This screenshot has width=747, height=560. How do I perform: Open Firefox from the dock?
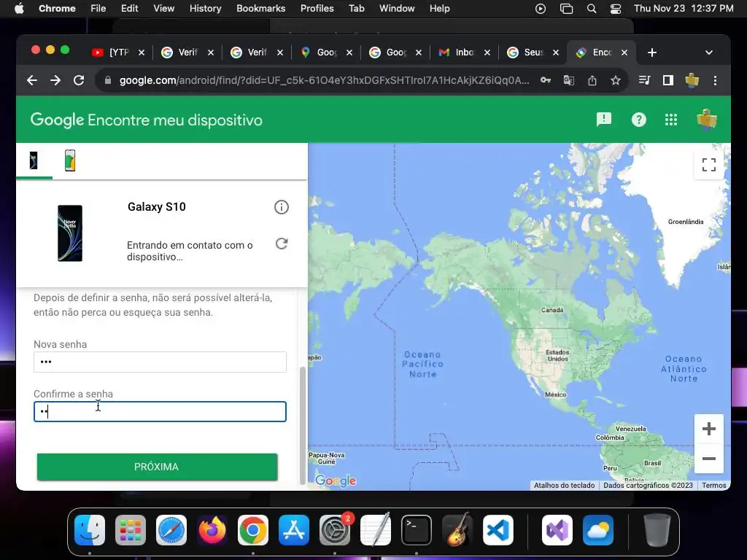point(212,530)
